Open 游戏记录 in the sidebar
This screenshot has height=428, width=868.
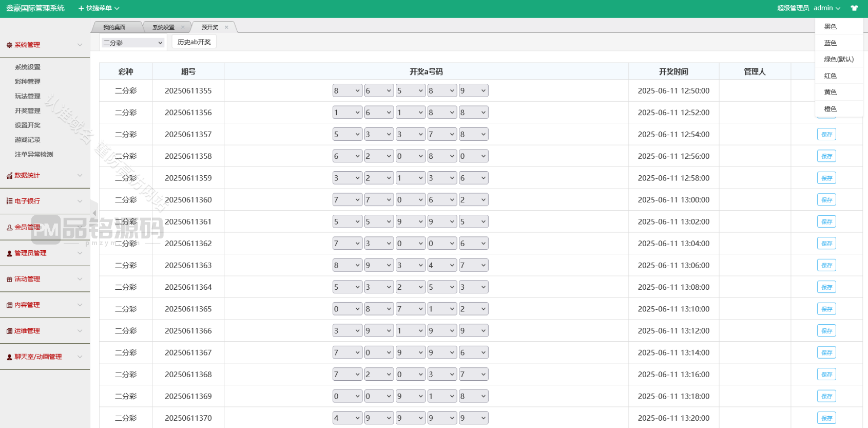click(x=28, y=140)
